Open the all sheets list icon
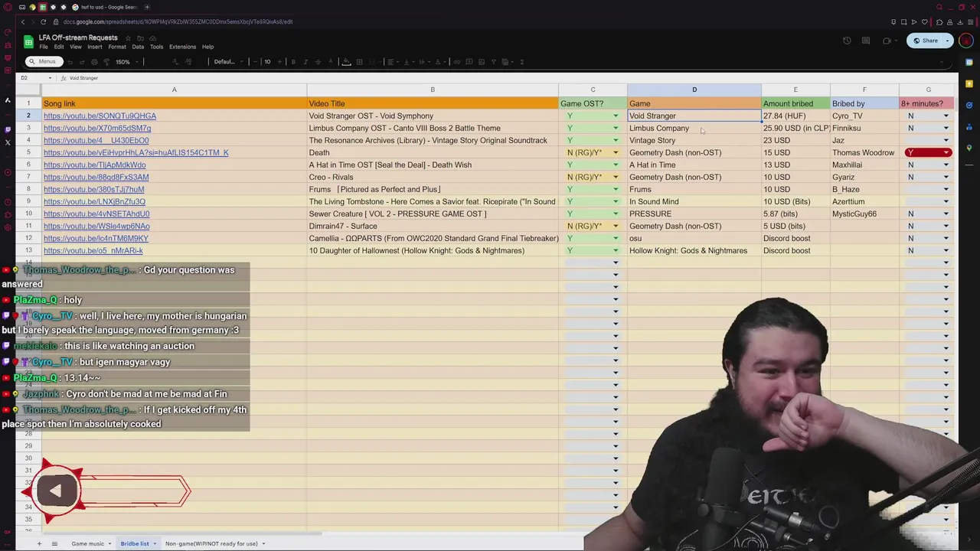This screenshot has width=980, height=551. pos(54,543)
